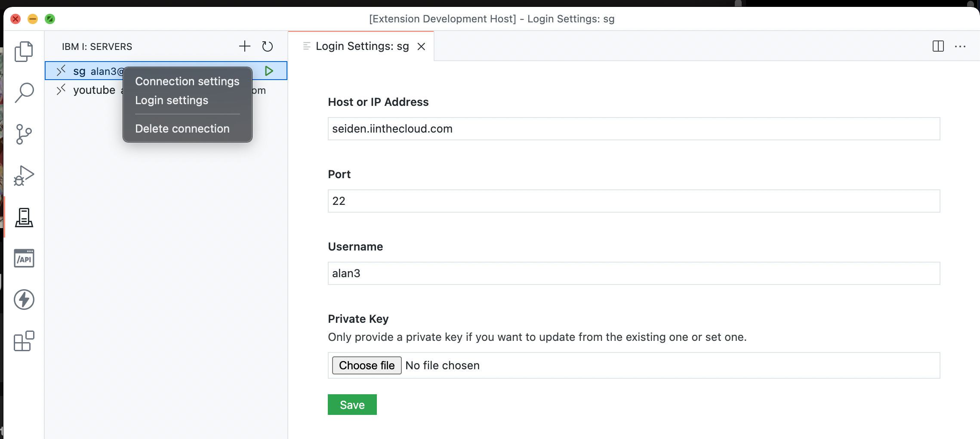Select the IBM i servers sidebar icon

click(x=24, y=217)
